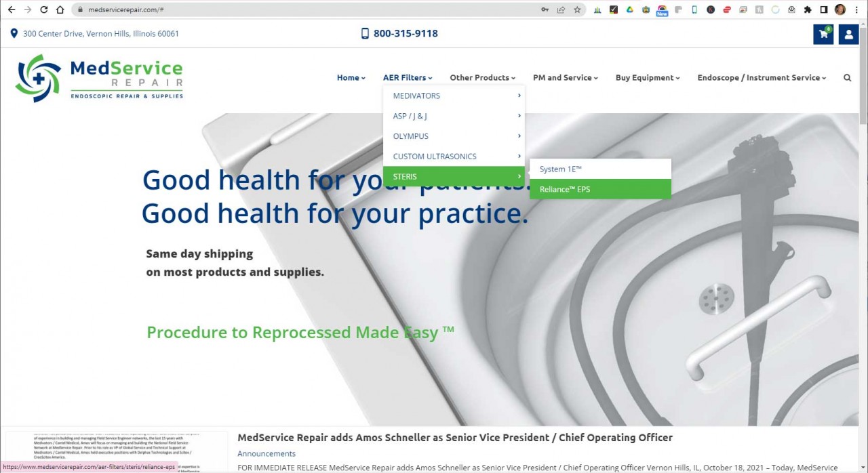
Task: Expand the Other Products dropdown
Action: pyautogui.click(x=483, y=78)
